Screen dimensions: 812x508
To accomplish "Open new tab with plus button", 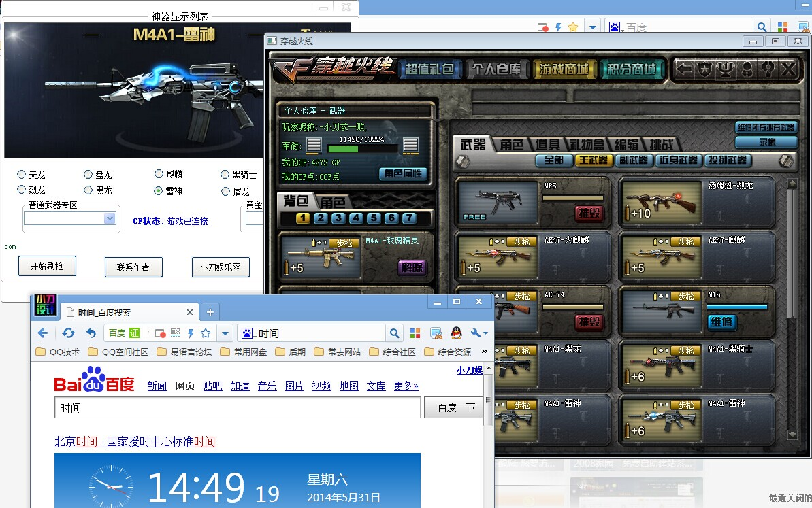I will pos(210,312).
